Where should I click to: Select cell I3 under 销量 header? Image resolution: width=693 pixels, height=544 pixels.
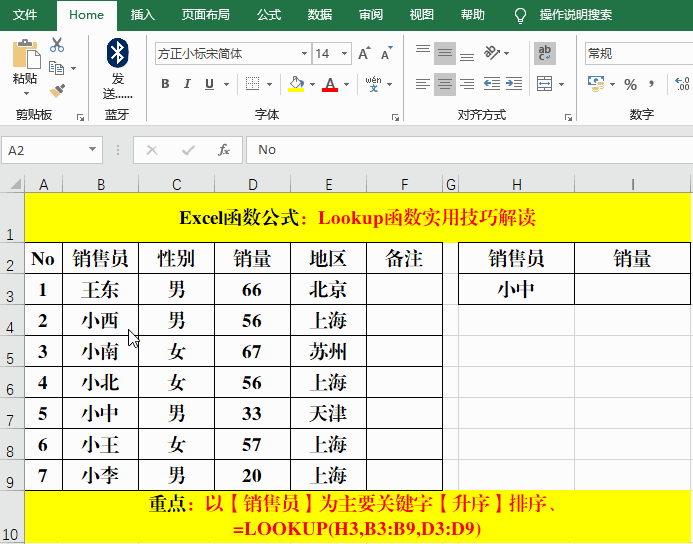pyautogui.click(x=632, y=290)
